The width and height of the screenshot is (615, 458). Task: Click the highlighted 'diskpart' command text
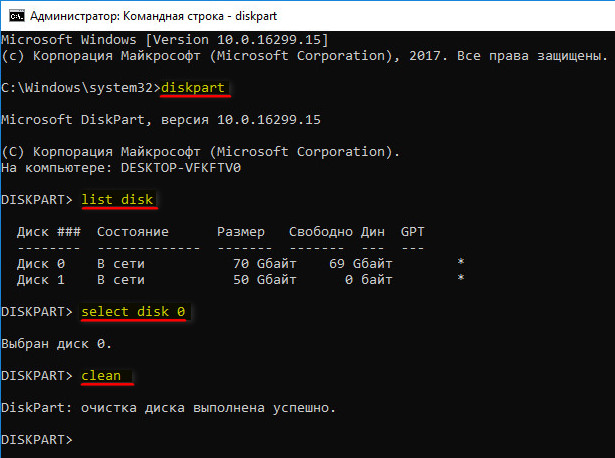[193, 87]
